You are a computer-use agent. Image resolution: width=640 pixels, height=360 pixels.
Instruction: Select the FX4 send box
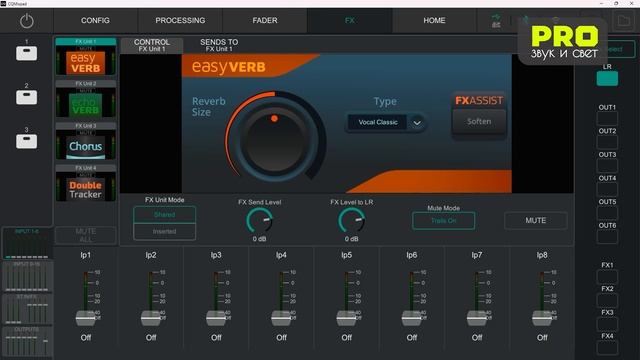607,348
